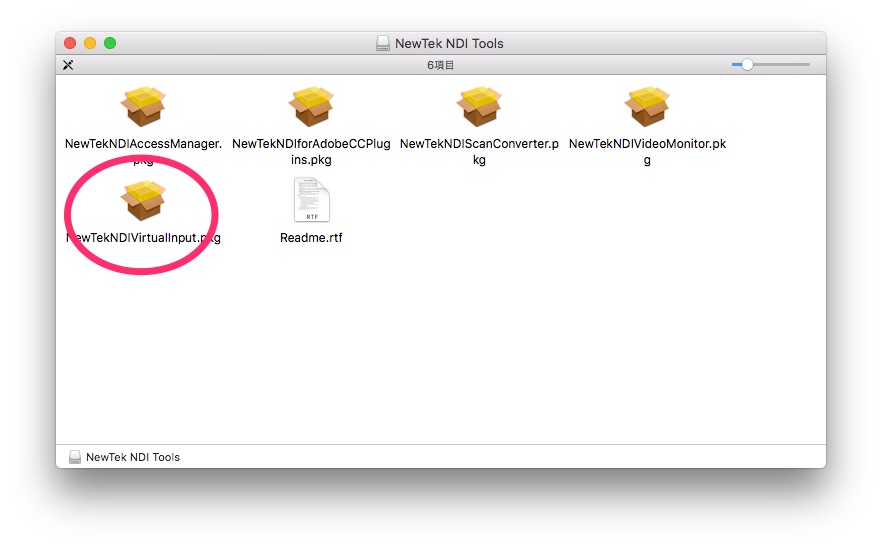882x548 pixels.
Task: Select the NewTekNDIScanConverter package icon
Action: [x=479, y=106]
